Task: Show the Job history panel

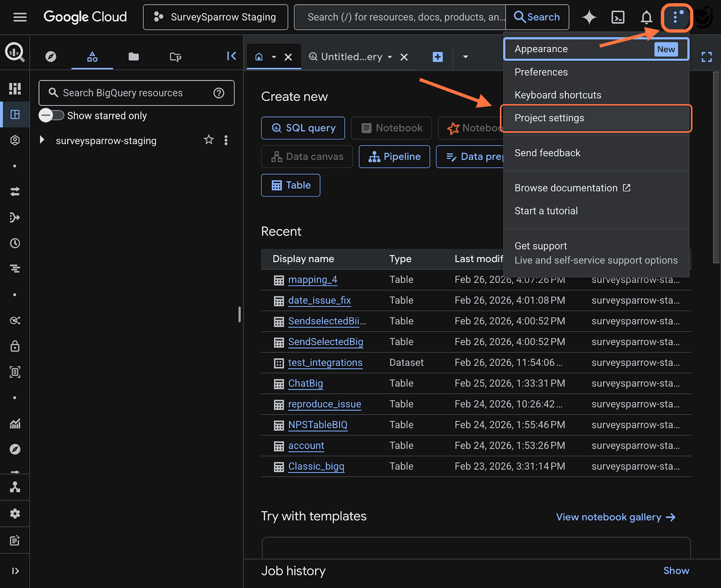Action: [x=676, y=570]
